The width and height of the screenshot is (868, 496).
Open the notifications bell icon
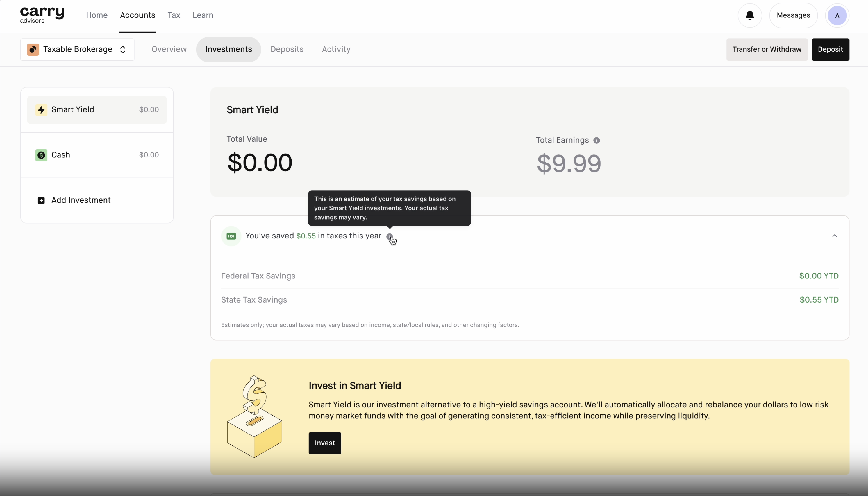coord(749,16)
